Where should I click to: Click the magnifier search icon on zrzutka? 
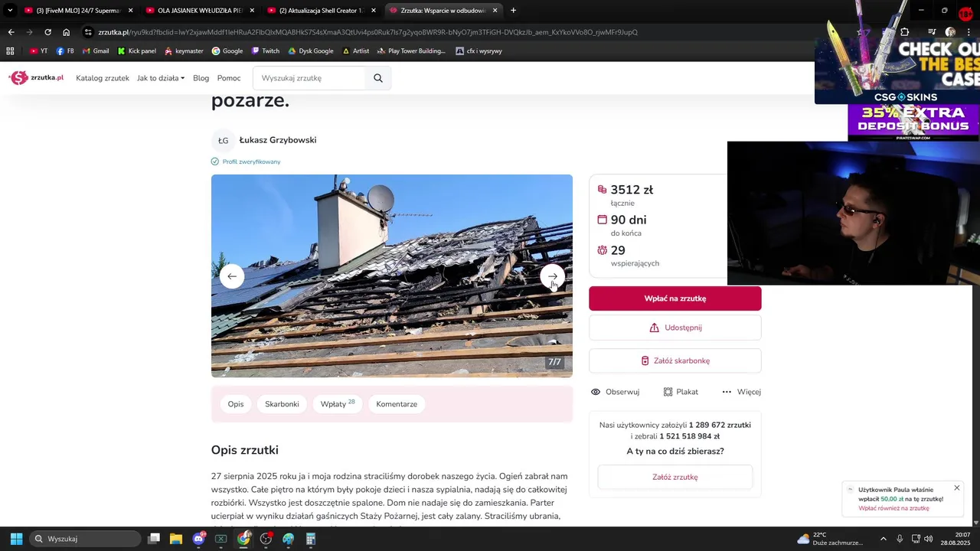[378, 78]
